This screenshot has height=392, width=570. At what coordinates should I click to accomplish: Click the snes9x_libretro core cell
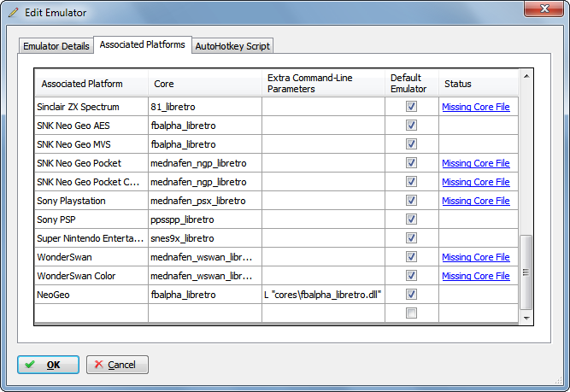pyautogui.click(x=205, y=238)
